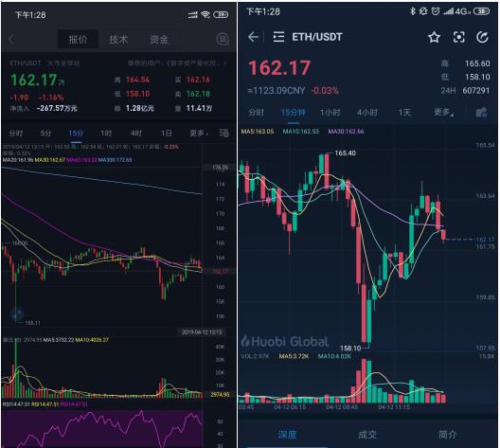Tap the alarm clock icon in right status bar

coord(436,11)
